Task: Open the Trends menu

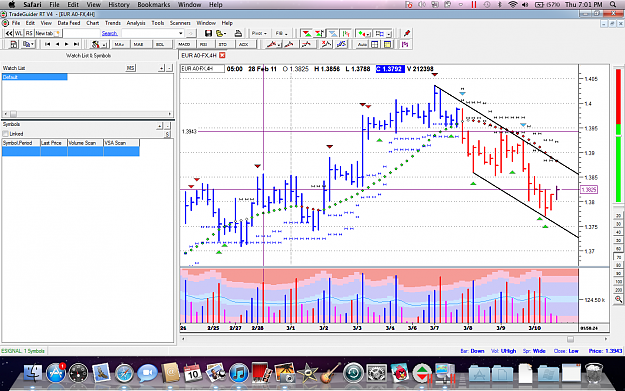Action: coord(113,23)
